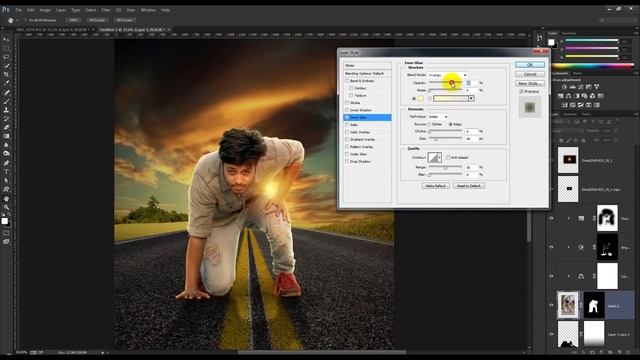This screenshot has height=360, width=640.
Task: Open the Technique dropdown
Action: coord(438,117)
